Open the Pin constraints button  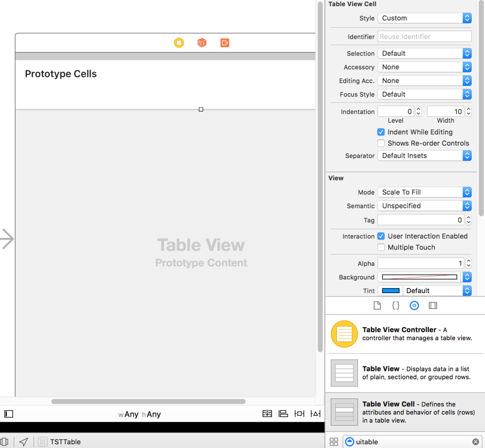coord(299,414)
